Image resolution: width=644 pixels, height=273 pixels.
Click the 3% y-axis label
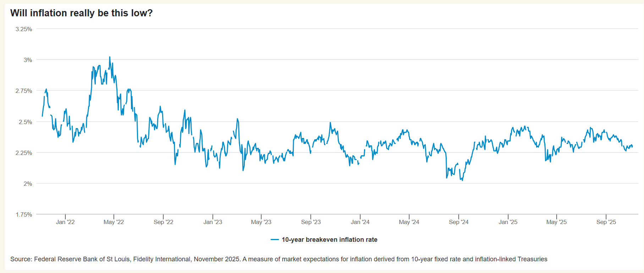coord(28,60)
